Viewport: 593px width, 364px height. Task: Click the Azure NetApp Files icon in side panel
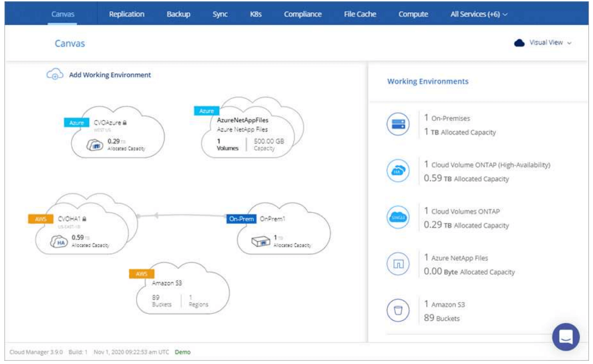click(x=398, y=264)
